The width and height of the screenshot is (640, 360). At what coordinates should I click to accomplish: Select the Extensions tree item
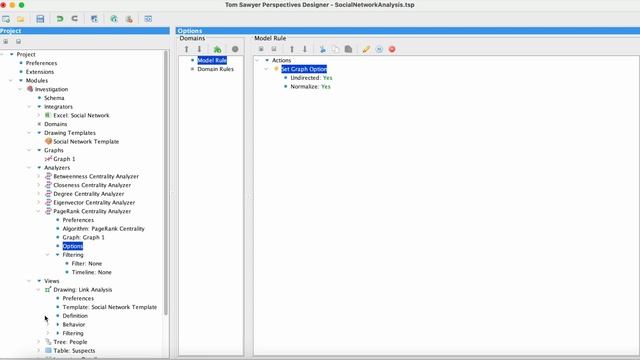(40, 72)
